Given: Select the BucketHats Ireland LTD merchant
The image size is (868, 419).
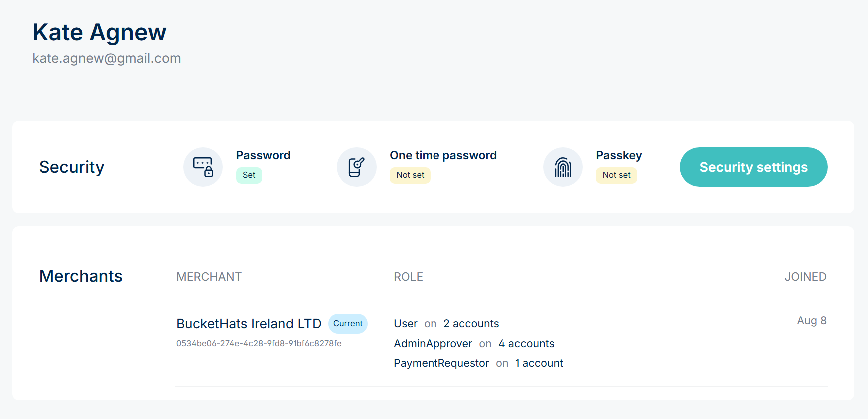Looking at the screenshot, I should point(249,324).
